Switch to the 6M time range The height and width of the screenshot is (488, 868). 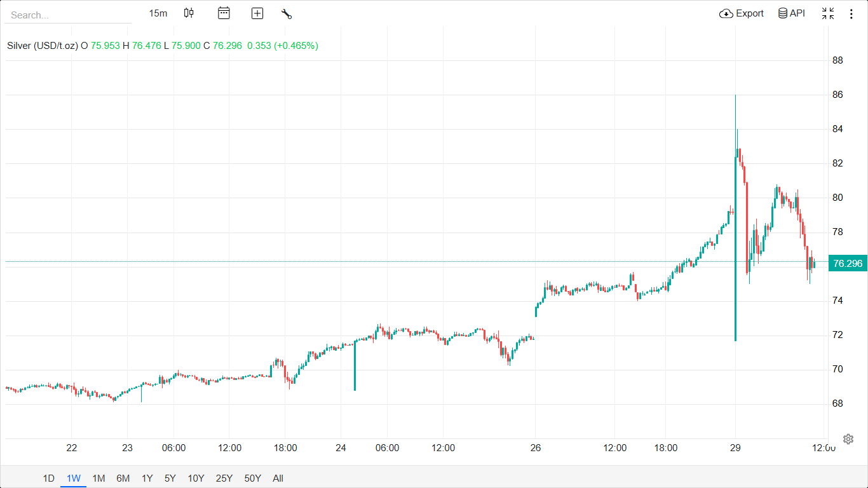click(123, 478)
